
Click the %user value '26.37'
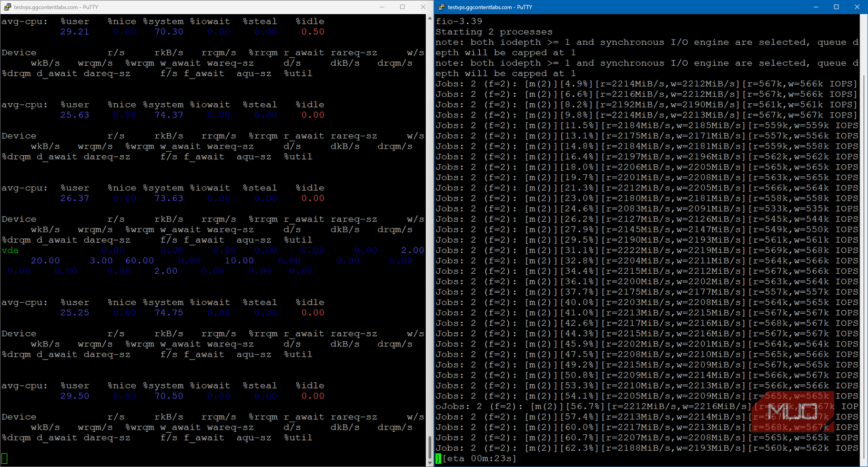75,198
